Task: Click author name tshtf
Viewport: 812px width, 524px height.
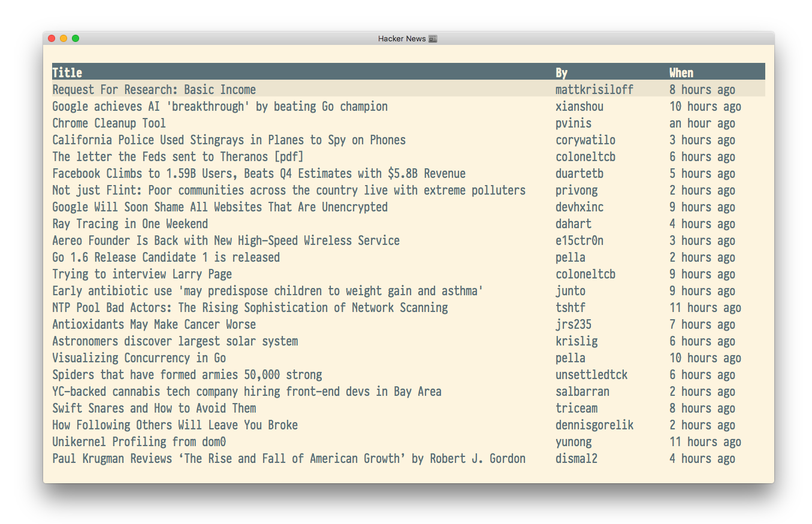Action: click(x=570, y=307)
